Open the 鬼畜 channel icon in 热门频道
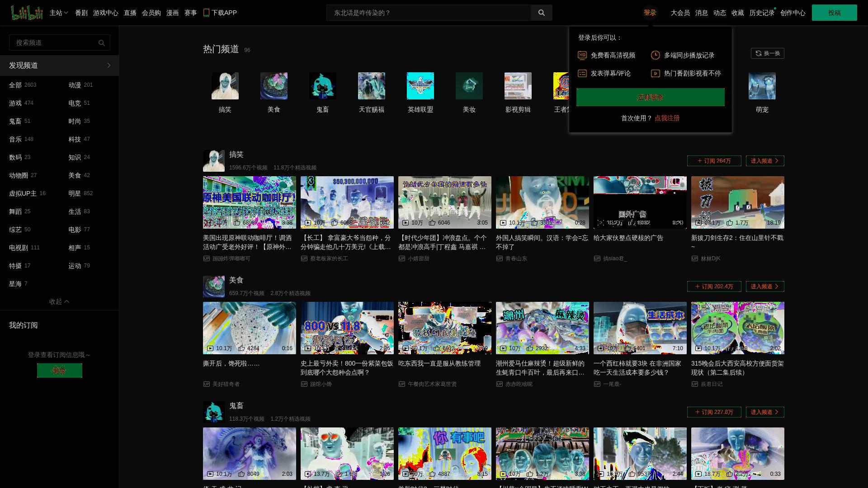This screenshot has width=868, height=488. click(x=323, y=86)
